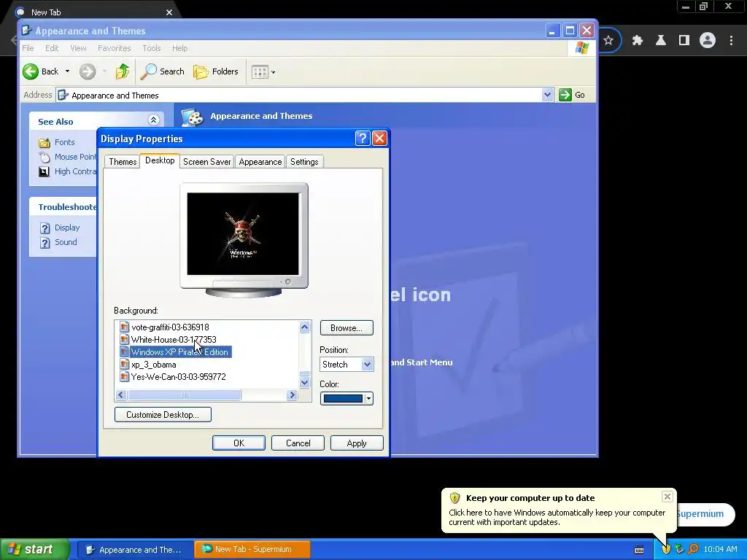The image size is (747, 560).
Task: Open the View menu
Action: coord(78,48)
